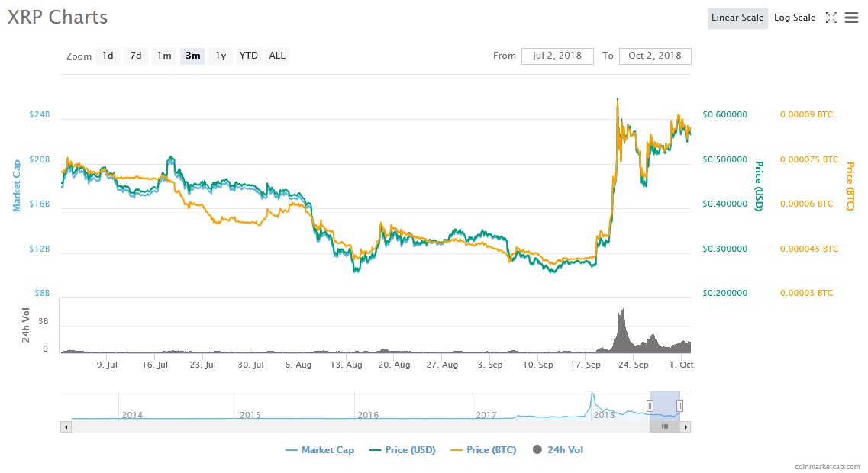
Task: Click the 0.00009 BTC axis label
Action: click(807, 114)
